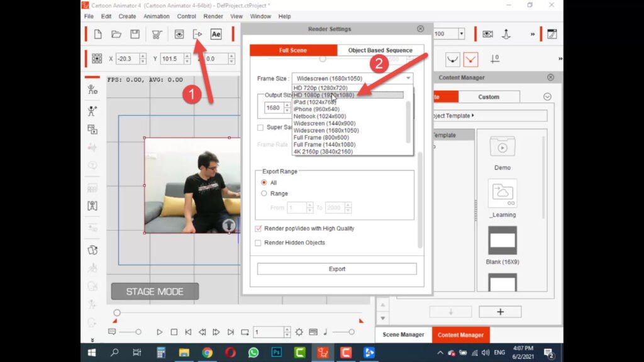Expand the left sidebar bottom chevron
The width and height of the screenshot is (644, 362).
click(92, 340)
